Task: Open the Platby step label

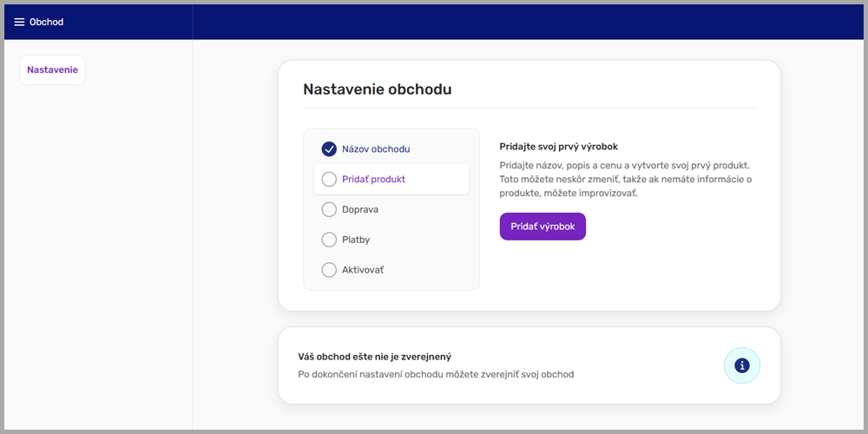Action: [356, 240]
